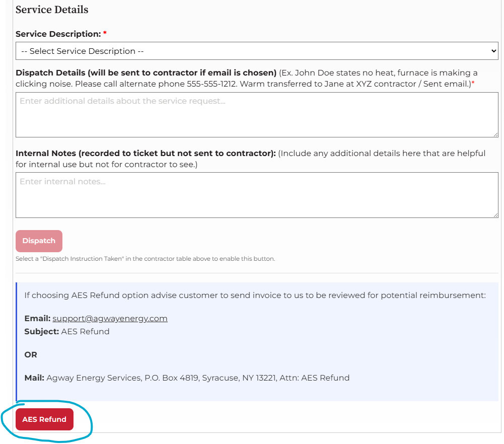The image size is (504, 444).
Task: Focus the Dispatch Details text area
Action: [x=257, y=115]
